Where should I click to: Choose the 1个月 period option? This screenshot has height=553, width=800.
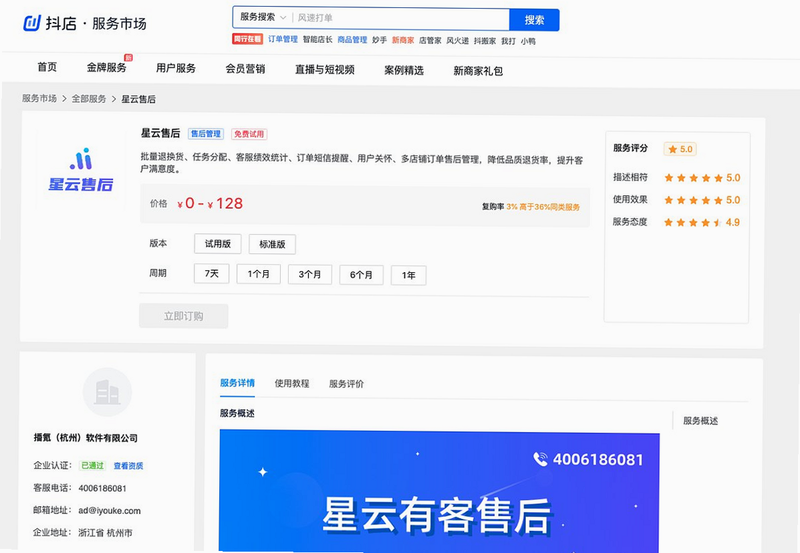pyautogui.click(x=259, y=274)
